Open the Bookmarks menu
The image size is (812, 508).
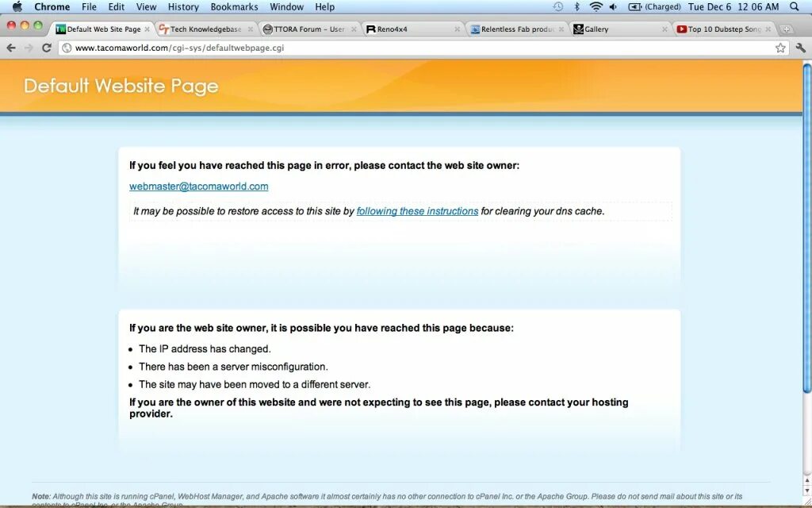coord(234,6)
